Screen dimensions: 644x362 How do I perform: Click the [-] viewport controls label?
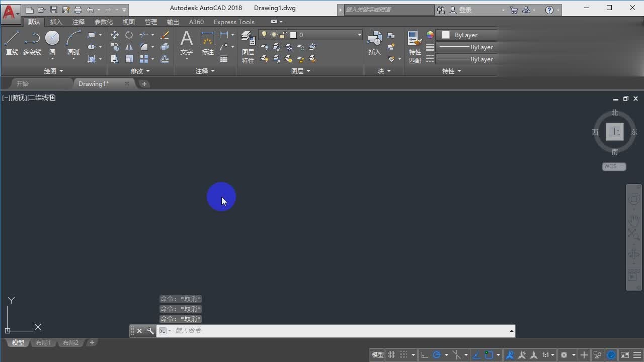point(6,98)
